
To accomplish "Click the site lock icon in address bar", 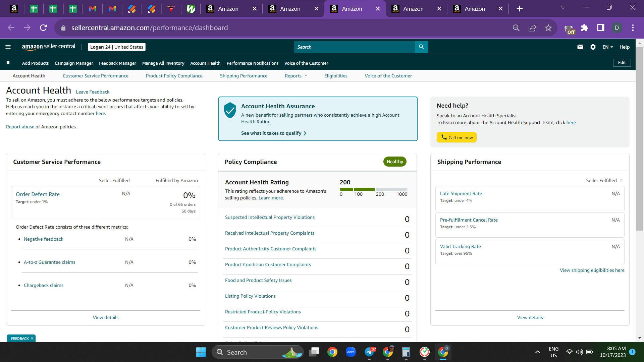I will point(63,28).
